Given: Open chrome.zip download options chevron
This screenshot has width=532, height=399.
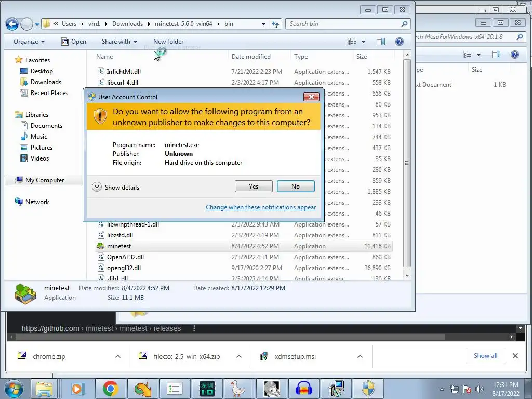Looking at the screenshot, I should pos(118,356).
